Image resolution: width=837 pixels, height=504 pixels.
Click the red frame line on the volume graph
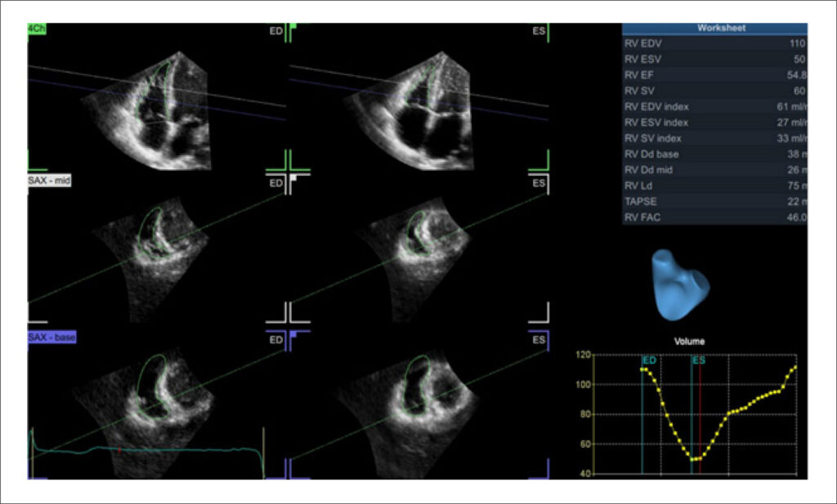(x=700, y=416)
